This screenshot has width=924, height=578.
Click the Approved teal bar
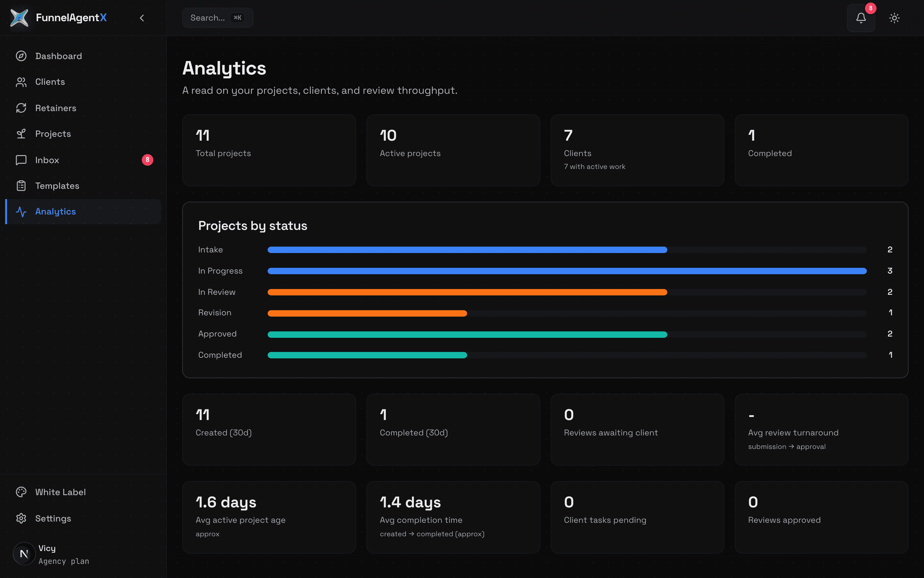click(467, 335)
